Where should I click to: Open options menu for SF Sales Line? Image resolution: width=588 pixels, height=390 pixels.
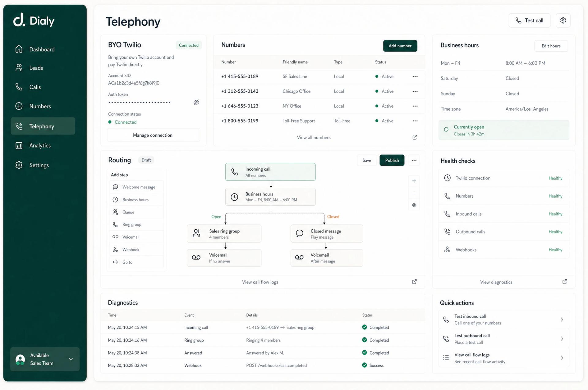415,76
